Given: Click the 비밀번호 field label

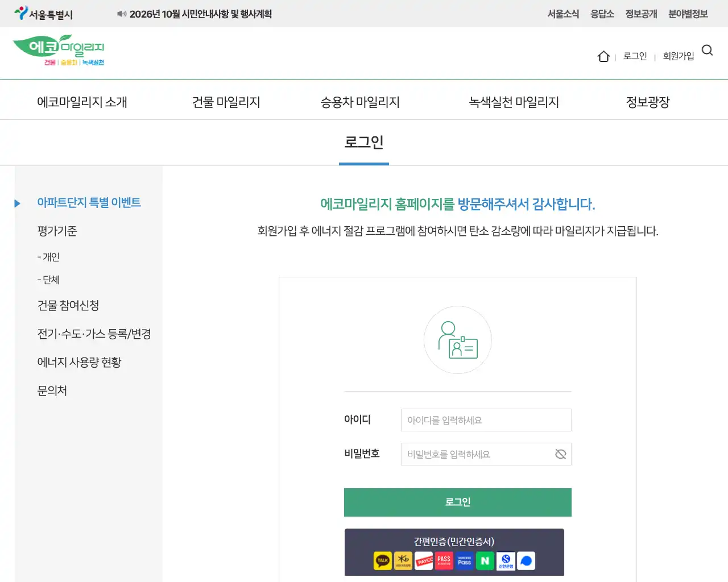Looking at the screenshot, I should (x=362, y=454).
